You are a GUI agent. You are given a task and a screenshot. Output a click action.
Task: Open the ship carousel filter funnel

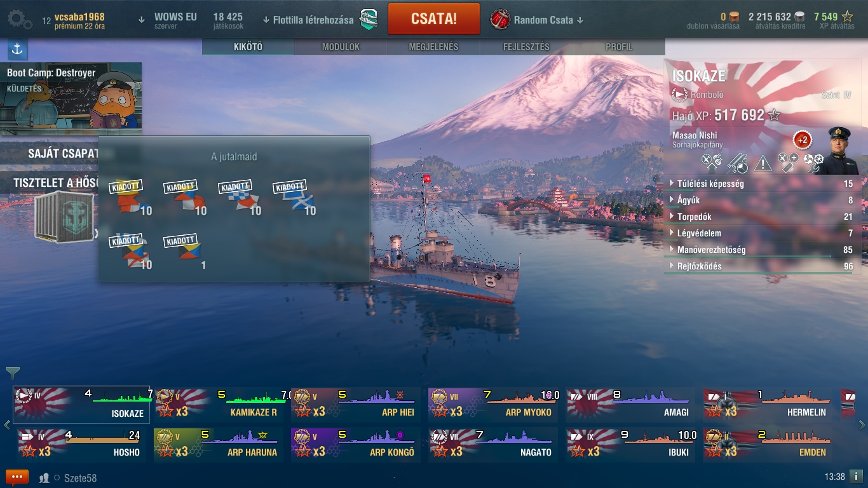(12, 372)
